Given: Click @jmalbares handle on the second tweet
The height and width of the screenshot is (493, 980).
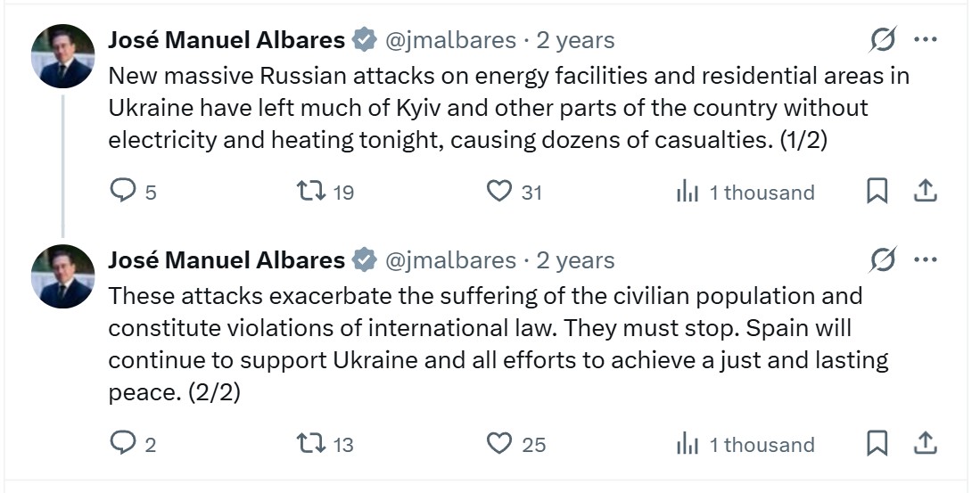Looking at the screenshot, I should click(450, 260).
